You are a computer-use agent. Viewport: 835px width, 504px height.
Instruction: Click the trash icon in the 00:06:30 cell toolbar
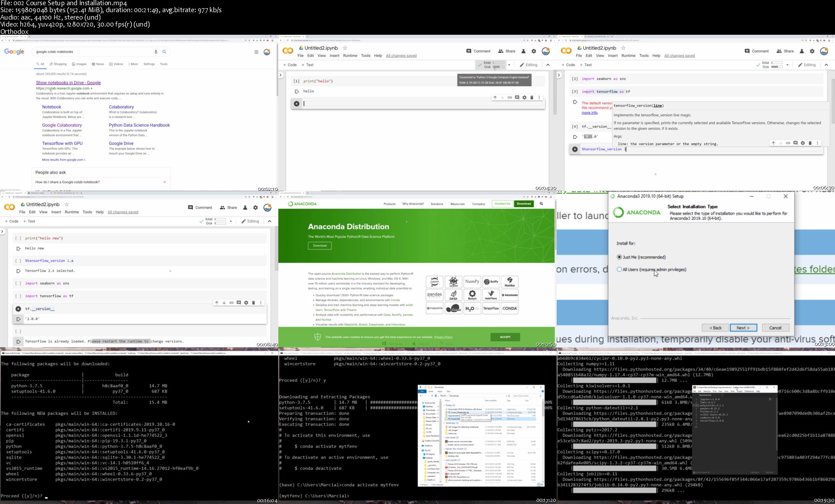point(810,143)
